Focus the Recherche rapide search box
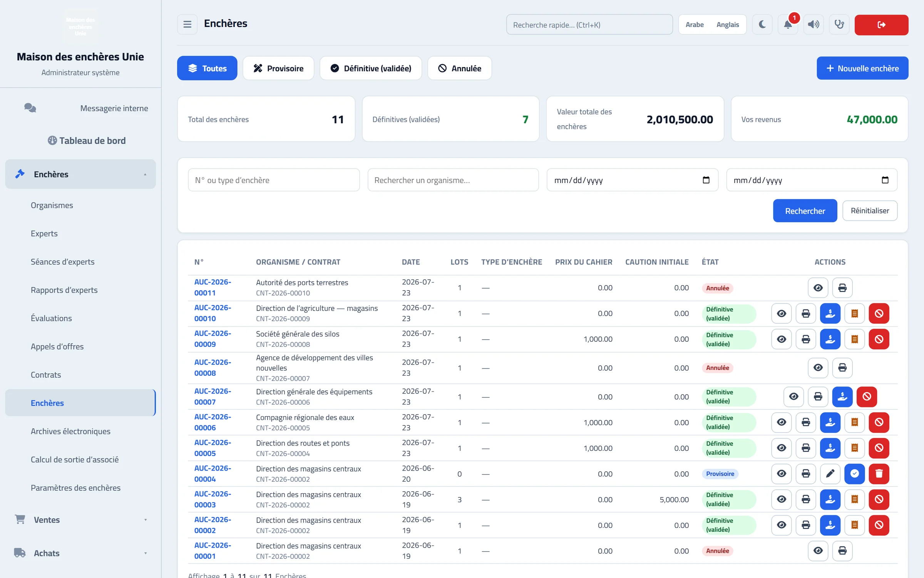This screenshot has height=578, width=924. click(x=589, y=25)
